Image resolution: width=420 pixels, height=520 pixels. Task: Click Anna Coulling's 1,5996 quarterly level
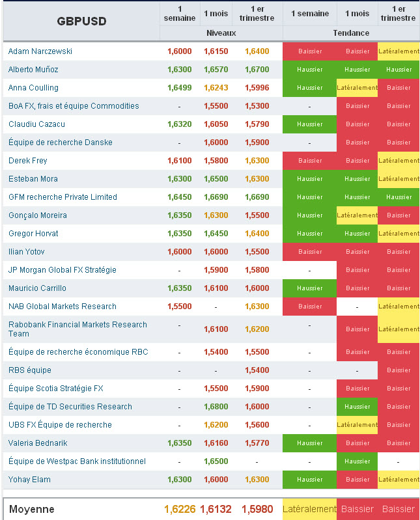(x=257, y=88)
